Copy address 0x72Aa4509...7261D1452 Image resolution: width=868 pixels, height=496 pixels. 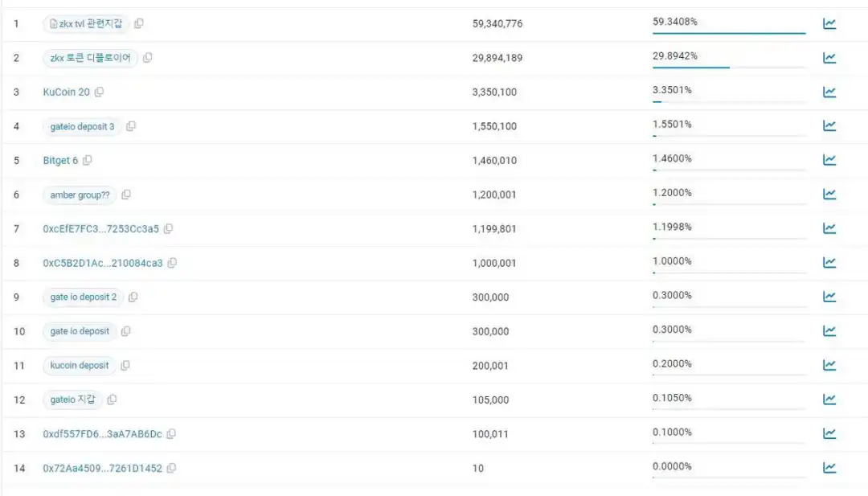171,468
